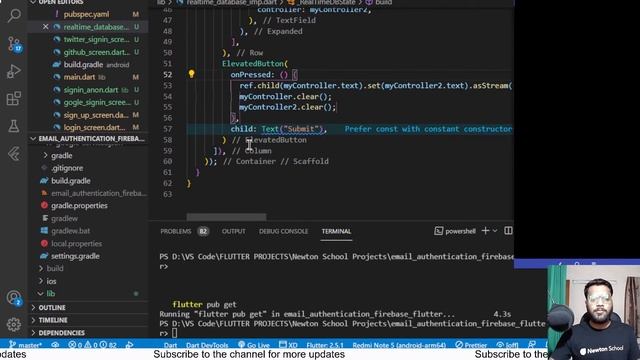640x360 pixels.
Task: Open settings.gradle file
Action: coord(75,256)
